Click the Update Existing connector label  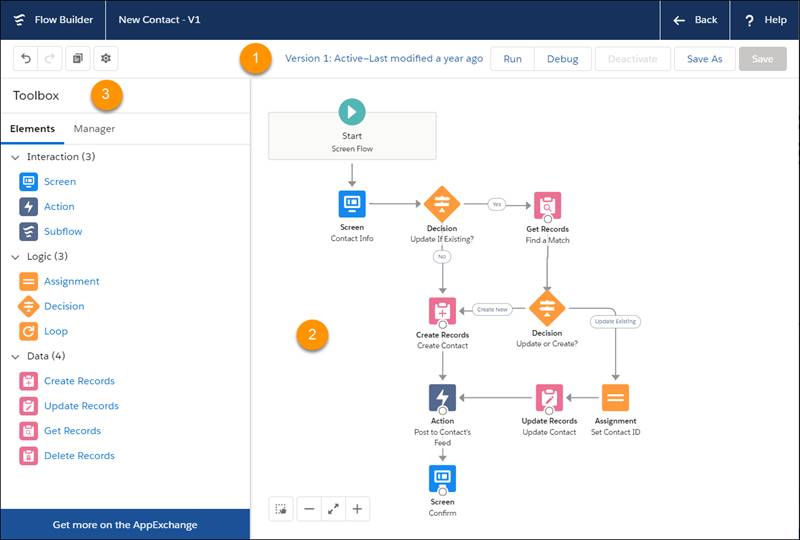(x=615, y=322)
